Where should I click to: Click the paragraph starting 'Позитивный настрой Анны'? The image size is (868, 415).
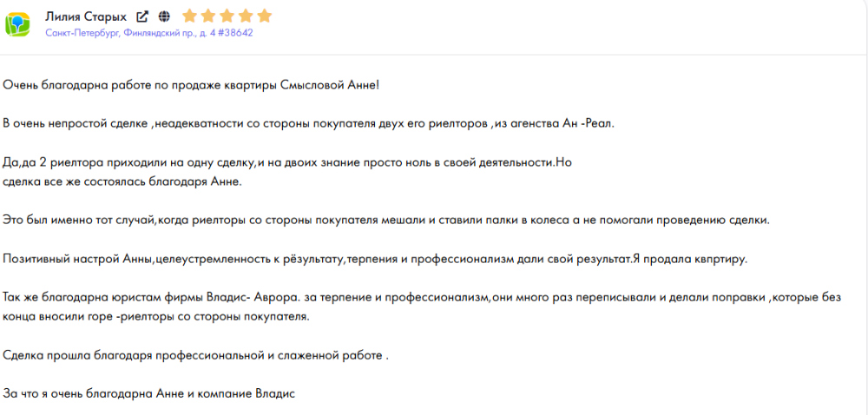click(x=375, y=259)
